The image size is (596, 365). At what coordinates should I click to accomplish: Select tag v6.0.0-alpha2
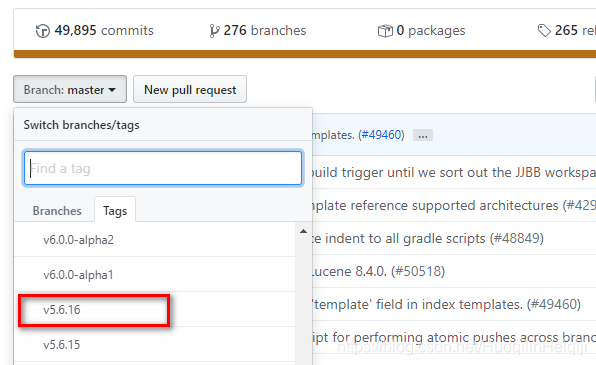point(155,240)
